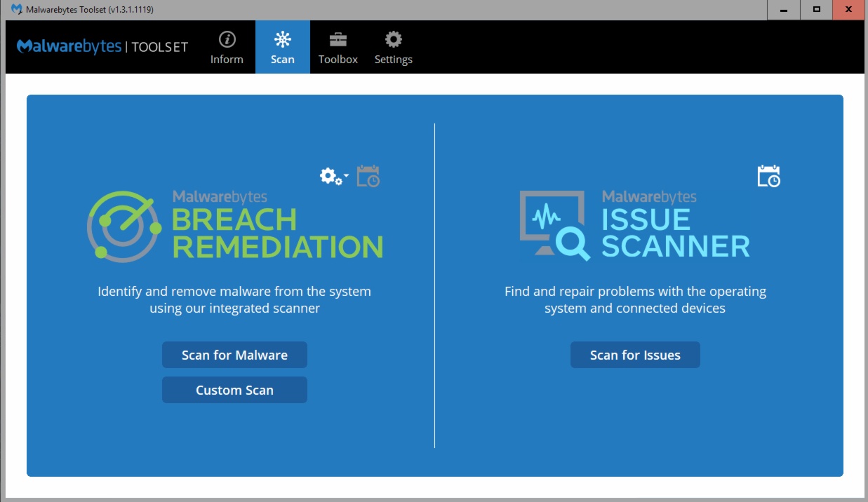Switch to the Scan tab
This screenshot has height=502, width=868.
283,47
